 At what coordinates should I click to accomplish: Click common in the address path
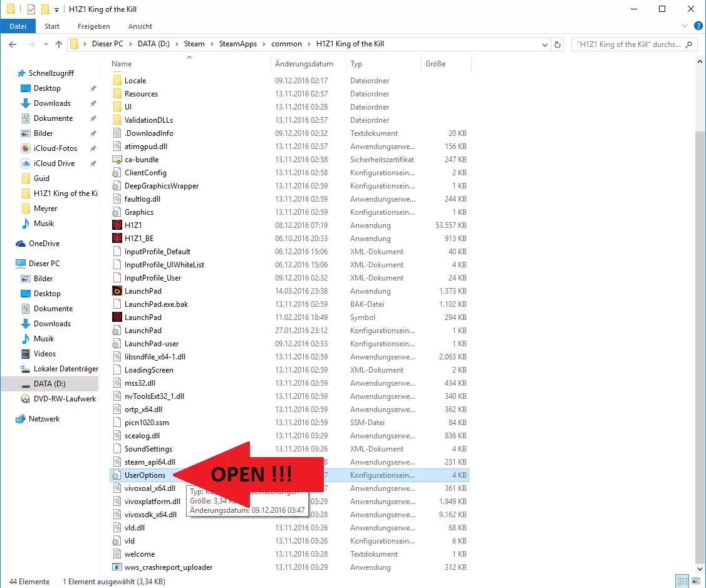(x=286, y=44)
